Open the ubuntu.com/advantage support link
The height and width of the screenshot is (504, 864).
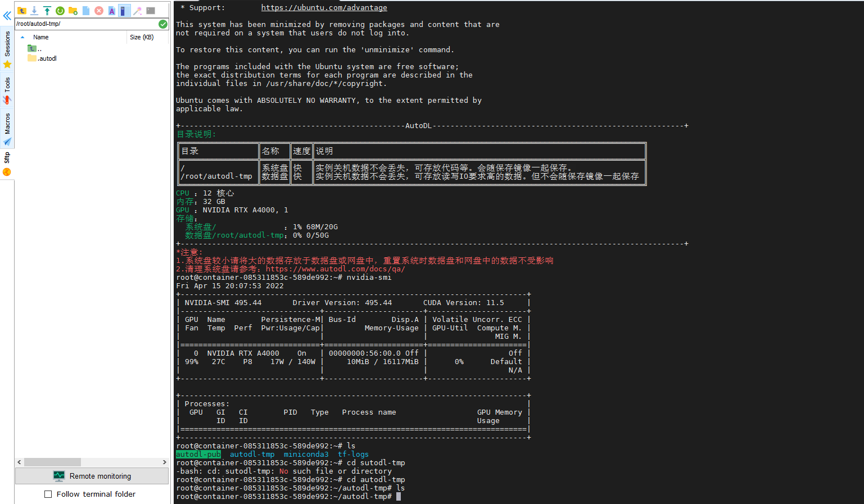324,7
